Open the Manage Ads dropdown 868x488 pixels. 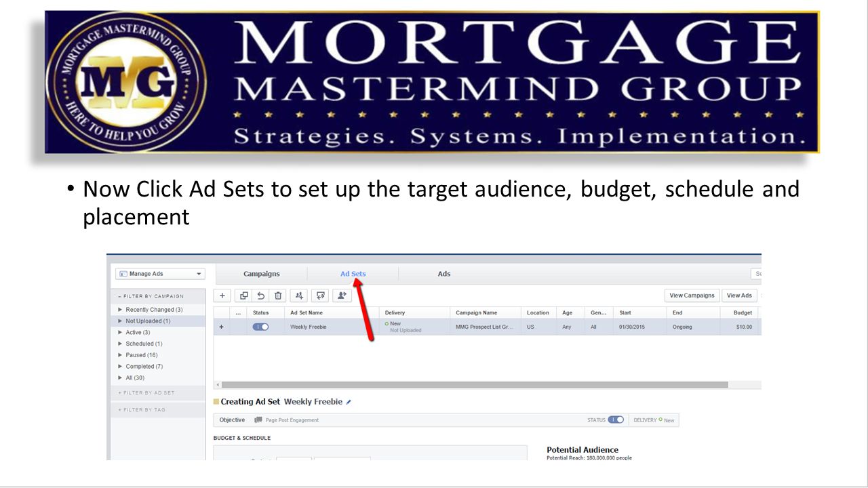160,274
